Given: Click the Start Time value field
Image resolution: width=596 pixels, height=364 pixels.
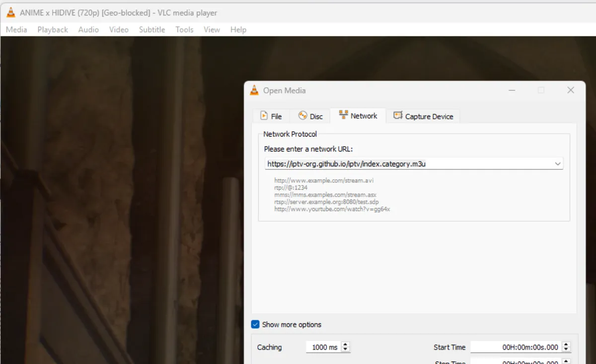Looking at the screenshot, I should (x=516, y=347).
